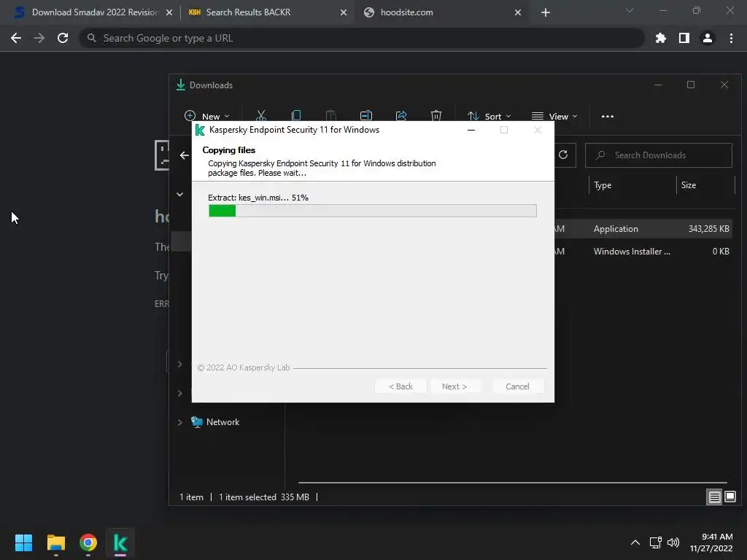This screenshot has width=747, height=560.
Task: Click Cancel in Kaspersky installer
Action: [517, 386]
